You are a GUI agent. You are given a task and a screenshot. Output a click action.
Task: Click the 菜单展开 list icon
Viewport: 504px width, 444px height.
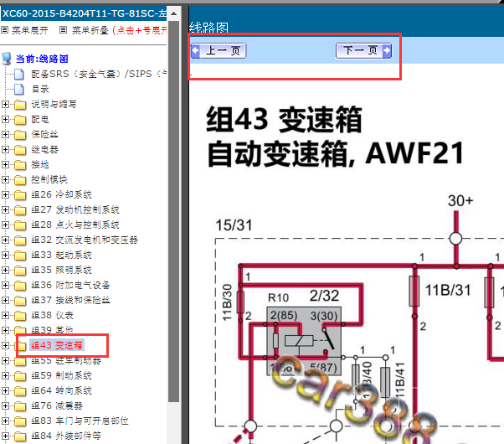coord(4,30)
